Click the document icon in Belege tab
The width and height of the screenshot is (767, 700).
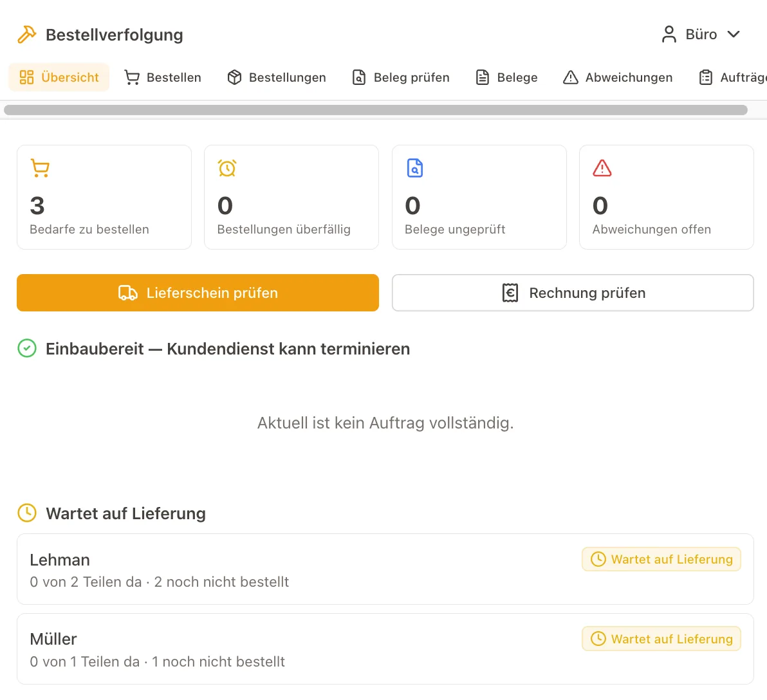[483, 77]
